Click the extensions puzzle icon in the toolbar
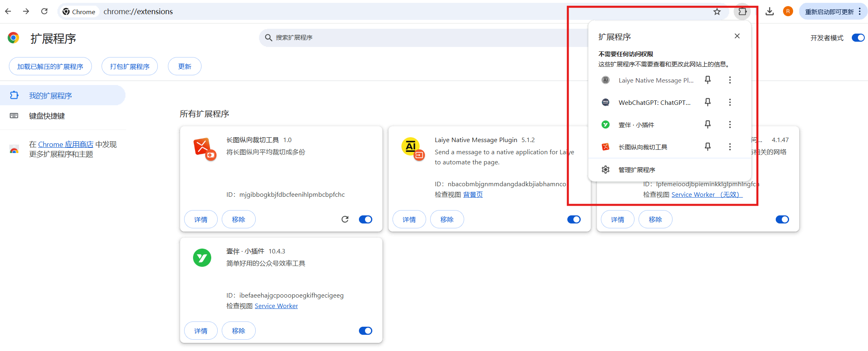This screenshot has width=868, height=351. [x=742, y=12]
